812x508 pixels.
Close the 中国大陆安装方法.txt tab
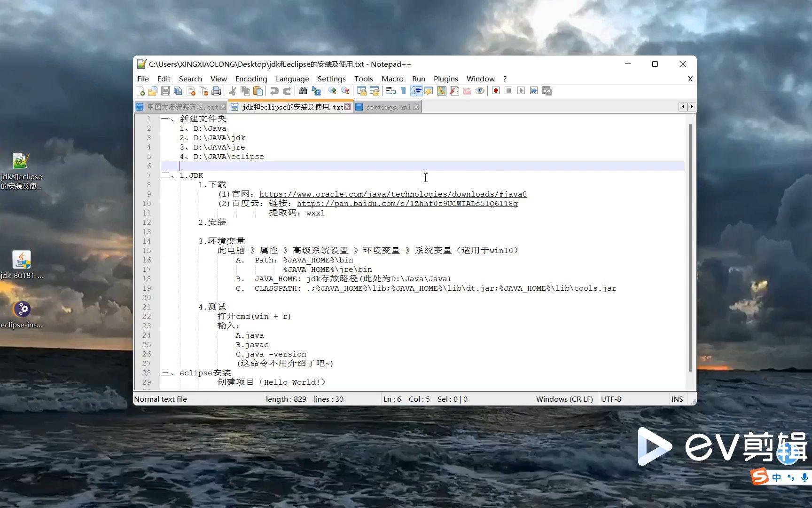(223, 107)
